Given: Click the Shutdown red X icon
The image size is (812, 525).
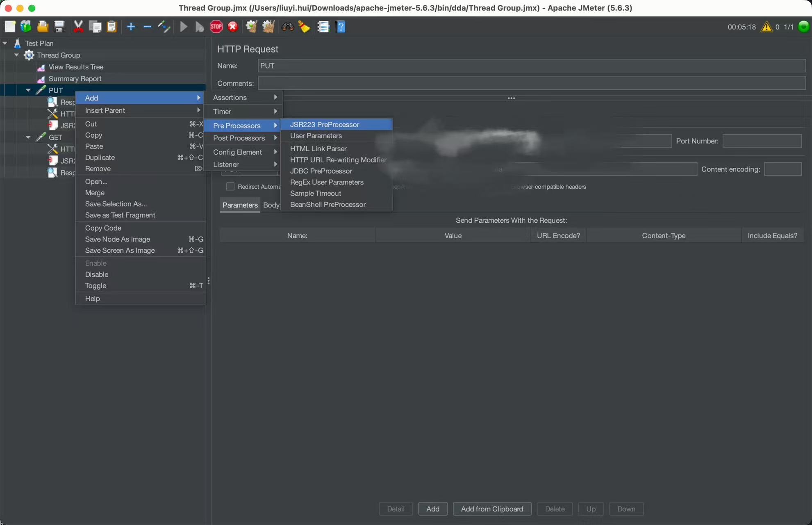Looking at the screenshot, I should coord(232,27).
